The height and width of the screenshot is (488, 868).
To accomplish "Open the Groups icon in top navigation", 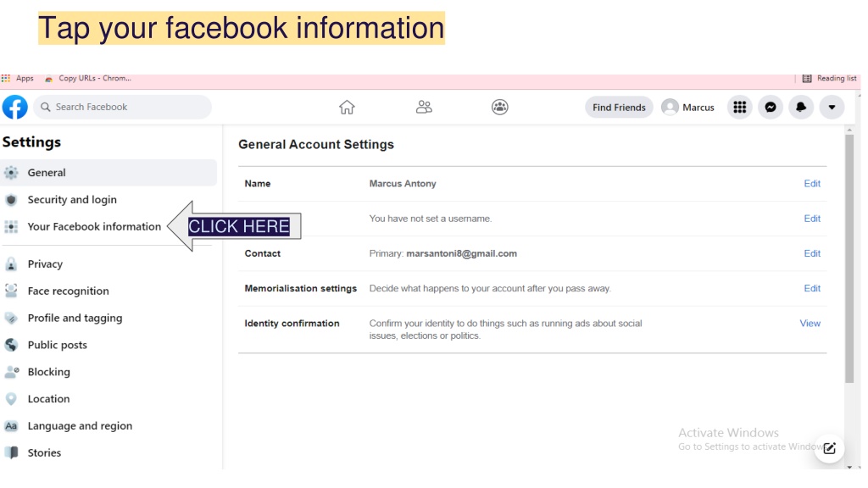I will [x=500, y=107].
